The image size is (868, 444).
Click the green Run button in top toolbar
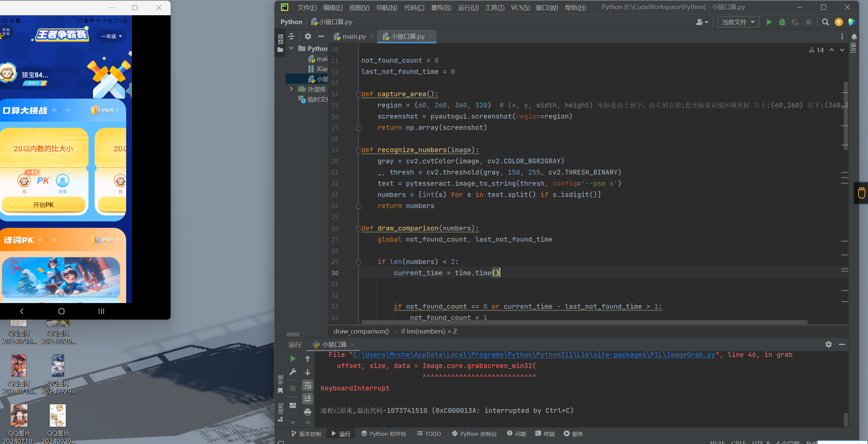coord(769,22)
